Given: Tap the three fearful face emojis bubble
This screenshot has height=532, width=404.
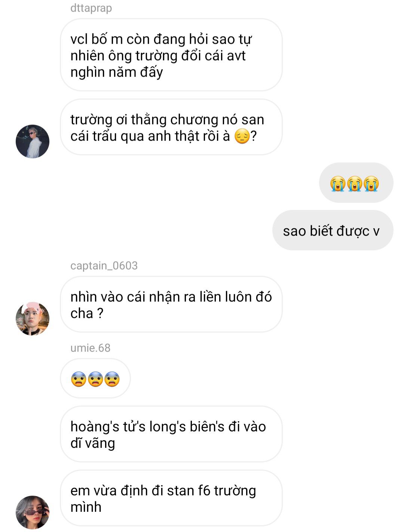Looking at the screenshot, I should point(95,379).
